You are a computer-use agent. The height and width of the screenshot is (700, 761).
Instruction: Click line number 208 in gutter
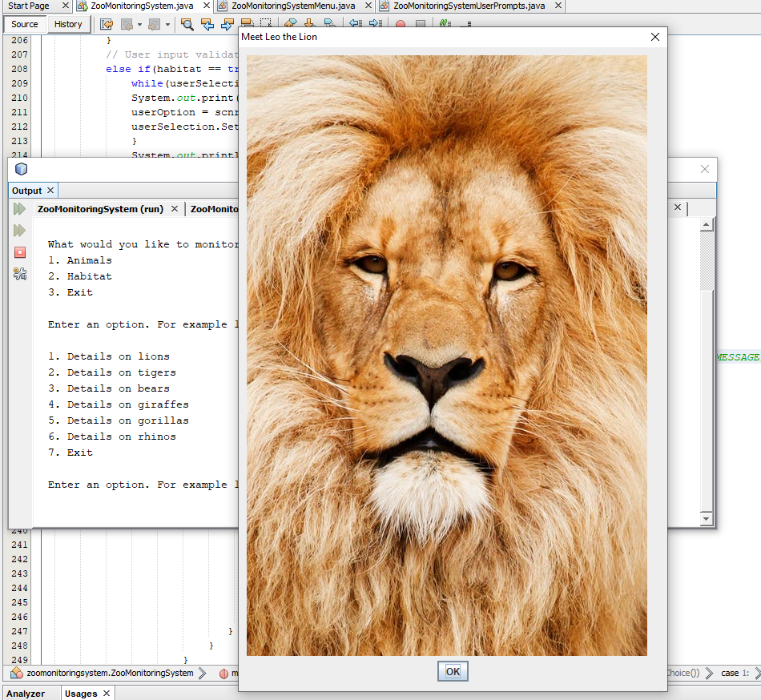click(19, 69)
